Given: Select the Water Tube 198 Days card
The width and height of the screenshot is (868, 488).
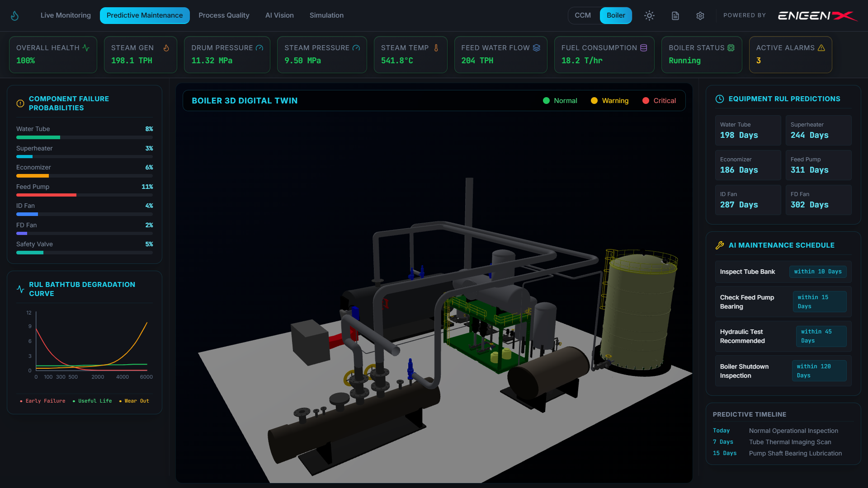Looking at the screenshot, I should (748, 131).
